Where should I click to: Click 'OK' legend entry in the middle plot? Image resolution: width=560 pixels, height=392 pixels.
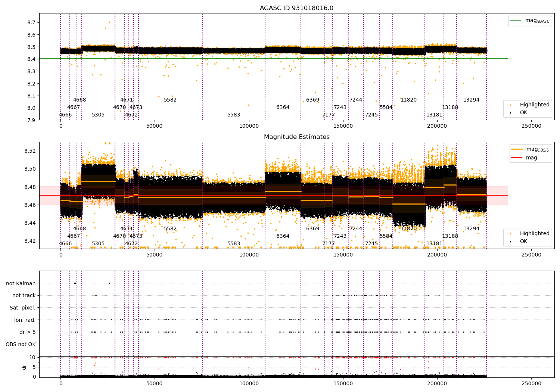(x=519, y=241)
